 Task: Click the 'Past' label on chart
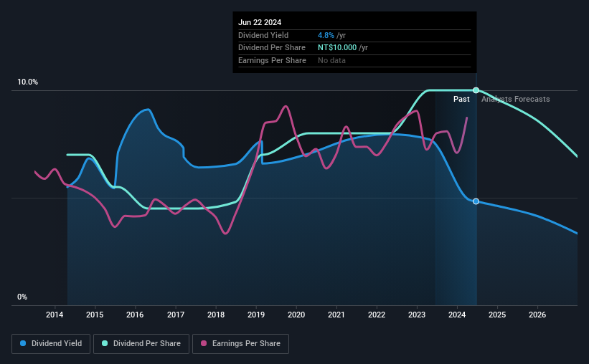pos(461,99)
